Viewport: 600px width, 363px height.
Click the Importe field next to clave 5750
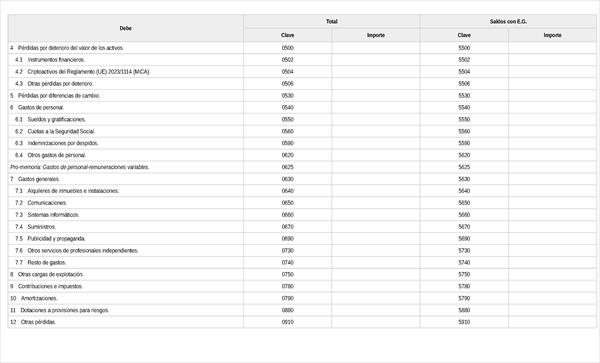552,274
